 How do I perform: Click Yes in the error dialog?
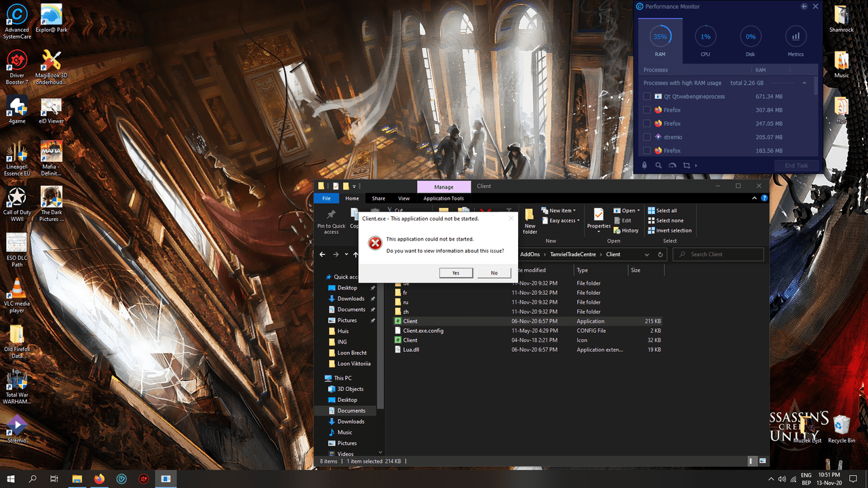(x=456, y=273)
